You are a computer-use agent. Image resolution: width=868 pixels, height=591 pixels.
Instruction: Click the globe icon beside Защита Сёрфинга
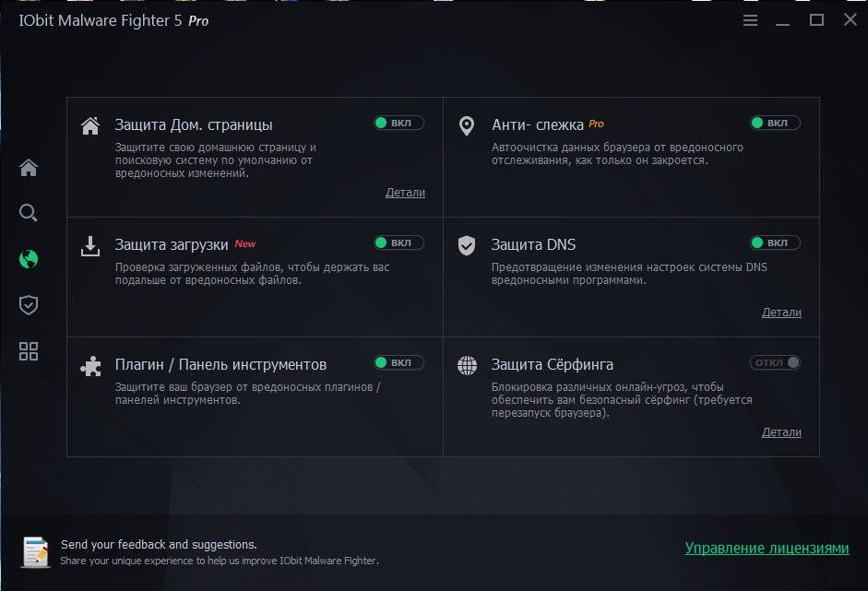tap(468, 365)
